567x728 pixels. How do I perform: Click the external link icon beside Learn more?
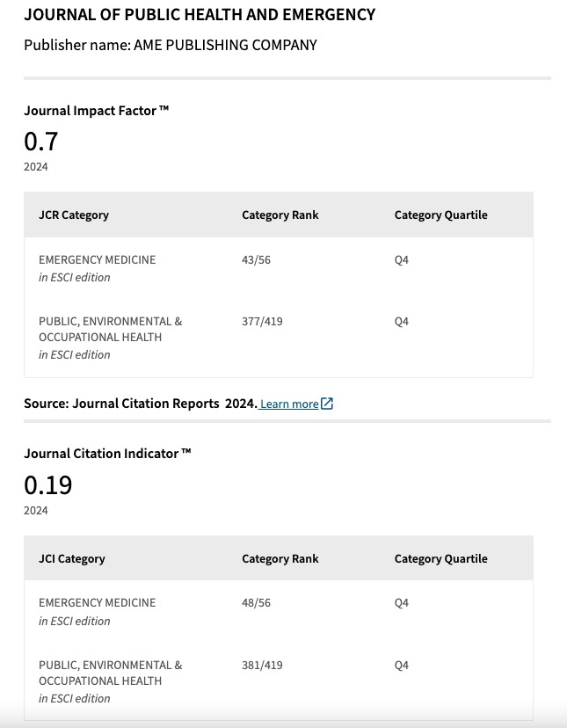point(327,404)
